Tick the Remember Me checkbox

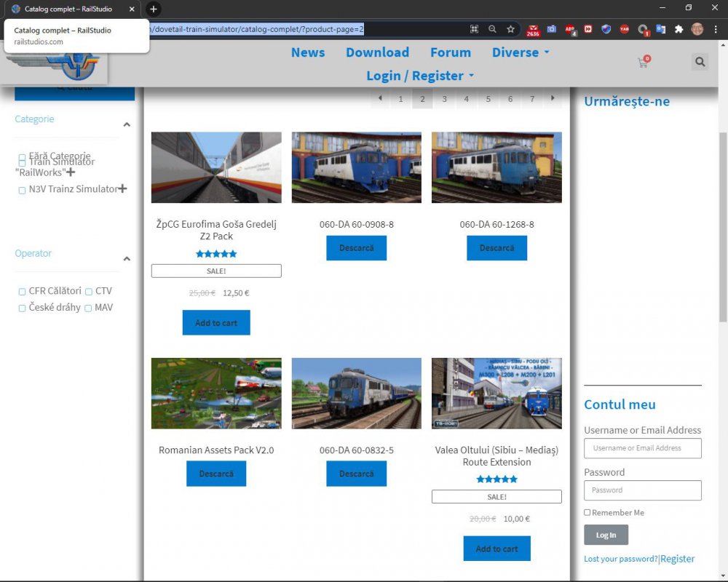(x=587, y=513)
